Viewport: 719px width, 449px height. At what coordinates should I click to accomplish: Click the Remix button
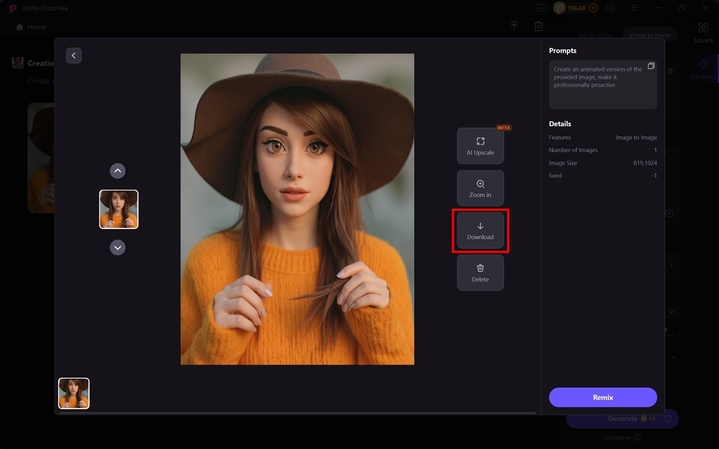(x=603, y=397)
